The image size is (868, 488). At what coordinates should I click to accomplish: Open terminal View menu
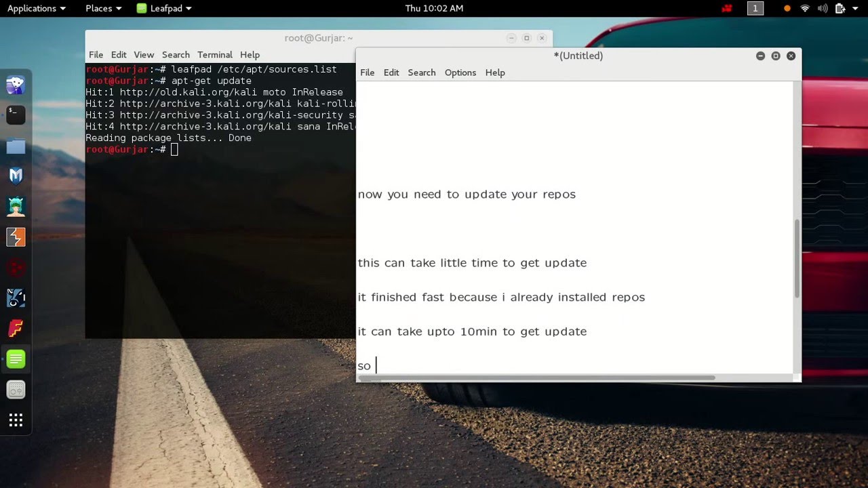[144, 55]
